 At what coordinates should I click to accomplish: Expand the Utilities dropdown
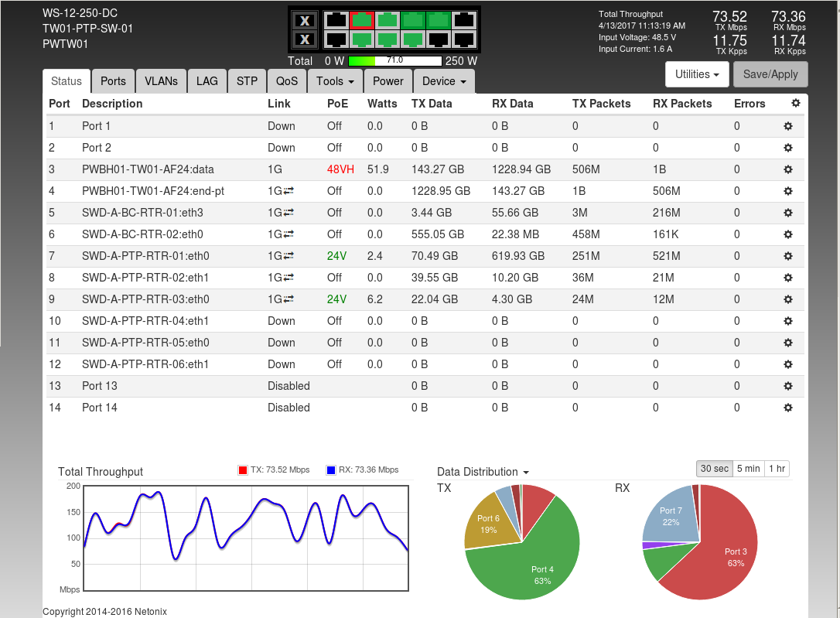click(697, 74)
